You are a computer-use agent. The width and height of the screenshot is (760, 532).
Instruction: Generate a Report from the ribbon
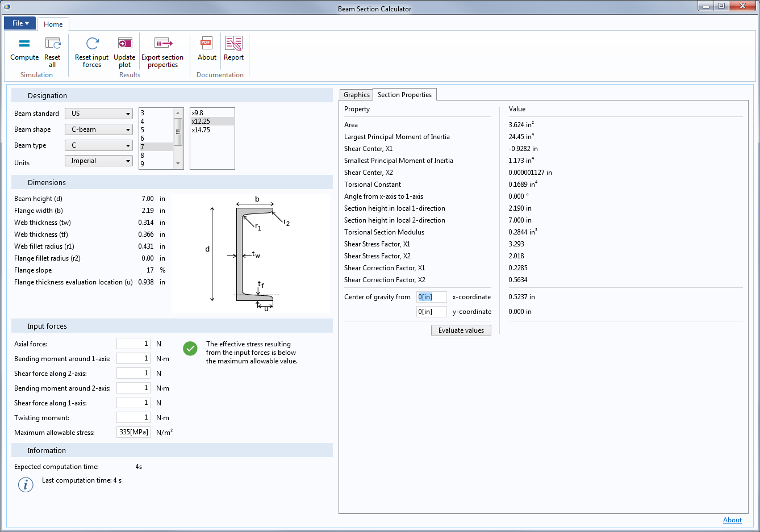point(233,44)
